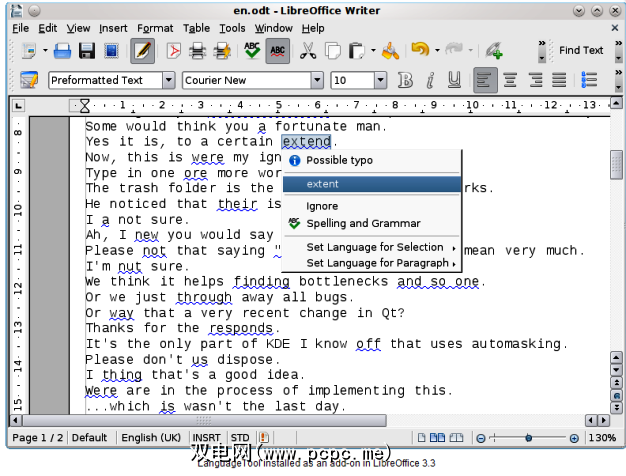Expand the Preformatted Text style dropdown

pos(167,80)
